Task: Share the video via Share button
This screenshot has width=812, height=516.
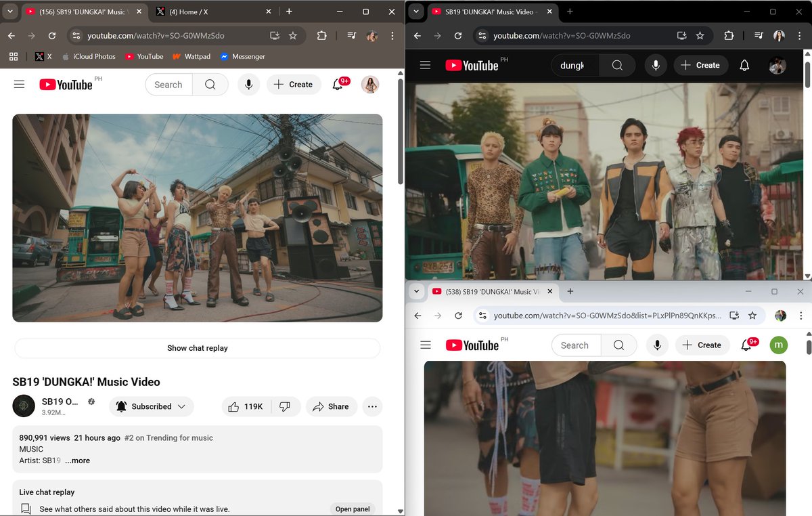Action: (x=332, y=406)
